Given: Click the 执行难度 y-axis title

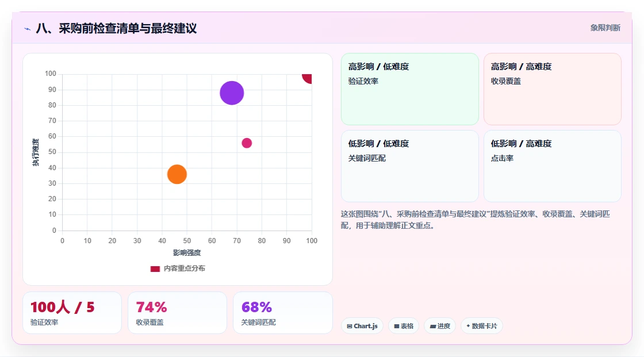Looking at the screenshot, I should click(x=36, y=152).
